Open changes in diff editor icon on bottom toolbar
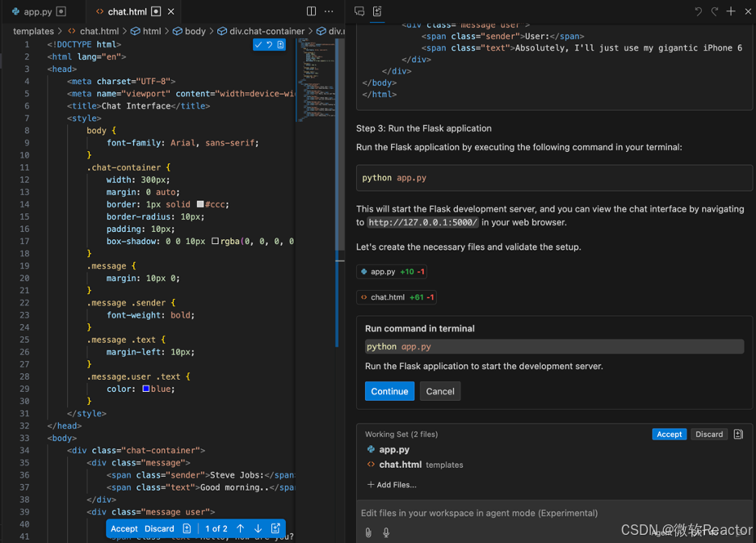This screenshot has width=756, height=543. click(x=275, y=528)
